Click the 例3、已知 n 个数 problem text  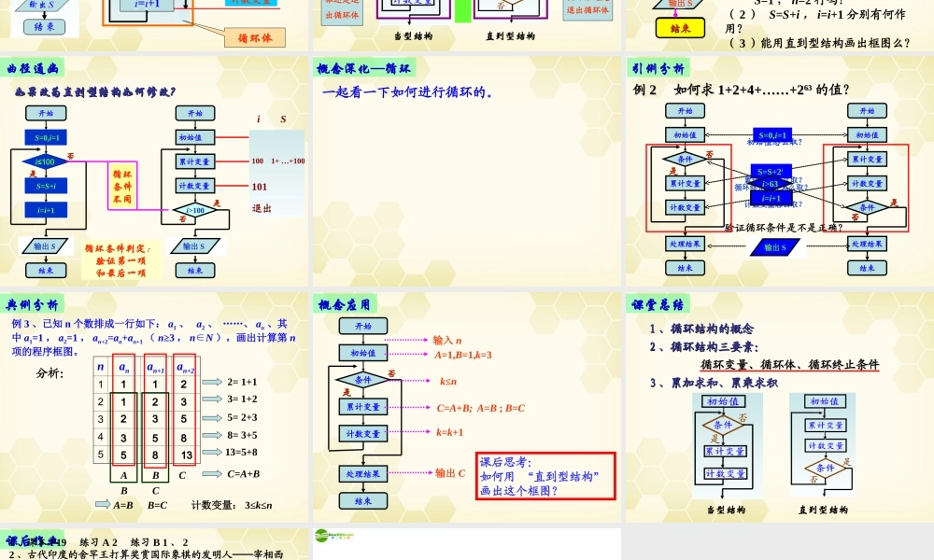pos(154,338)
